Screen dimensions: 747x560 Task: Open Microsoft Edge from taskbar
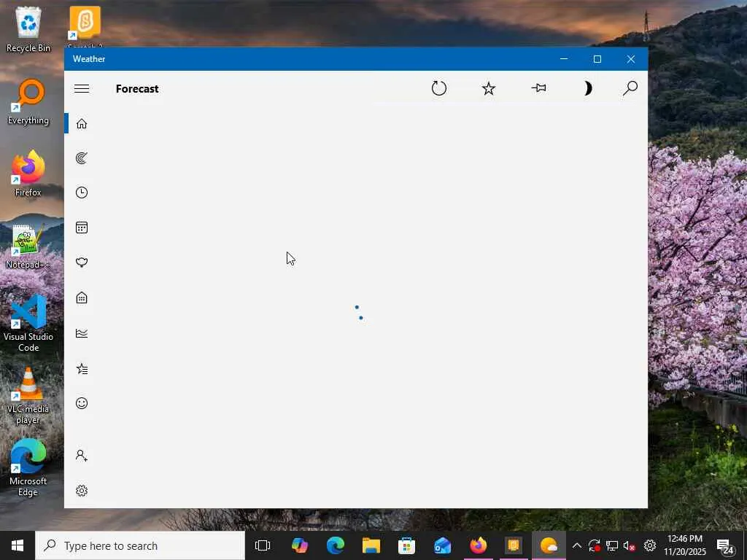point(336,545)
